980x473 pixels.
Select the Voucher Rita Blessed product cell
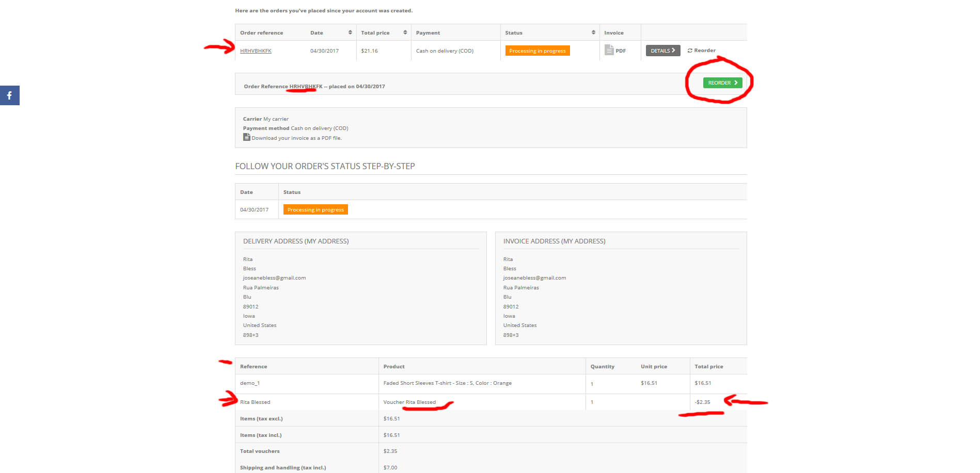tap(409, 402)
